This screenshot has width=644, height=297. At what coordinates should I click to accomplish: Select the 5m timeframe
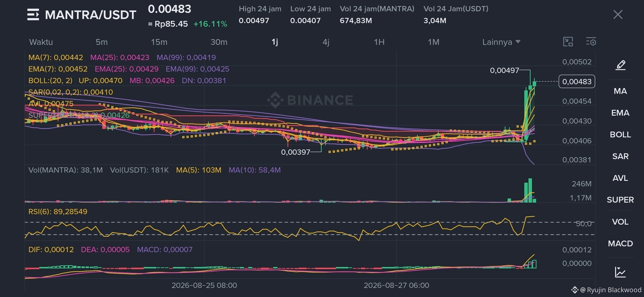[x=102, y=42]
